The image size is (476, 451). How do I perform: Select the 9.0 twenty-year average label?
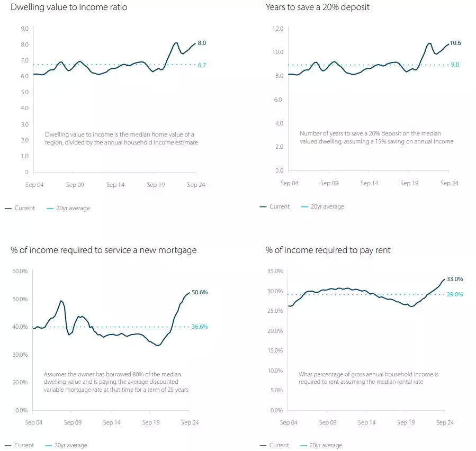click(x=455, y=65)
